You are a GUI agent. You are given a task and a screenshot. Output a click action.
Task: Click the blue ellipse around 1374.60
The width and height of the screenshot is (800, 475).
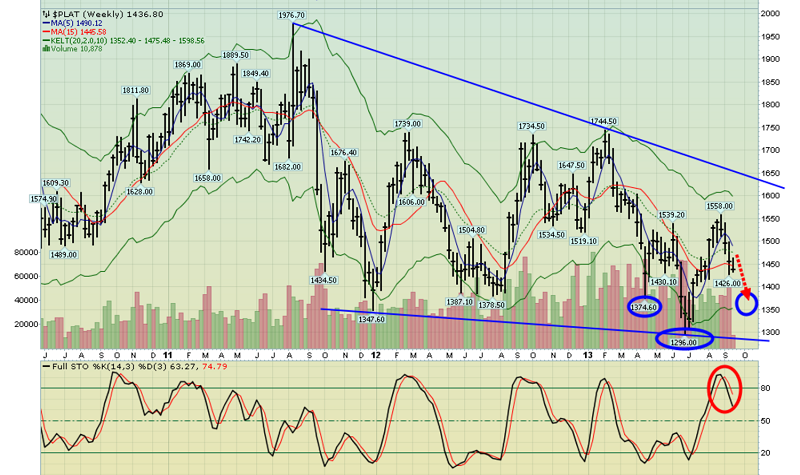[645, 307]
